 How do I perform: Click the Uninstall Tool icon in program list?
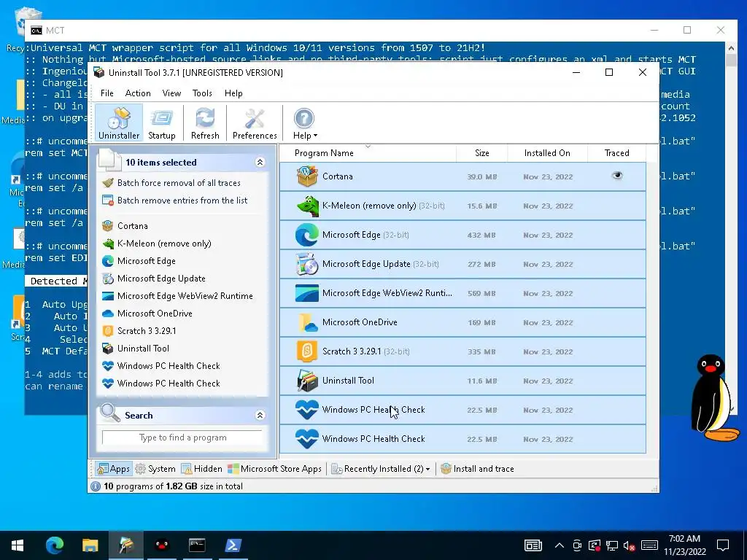[307, 381]
